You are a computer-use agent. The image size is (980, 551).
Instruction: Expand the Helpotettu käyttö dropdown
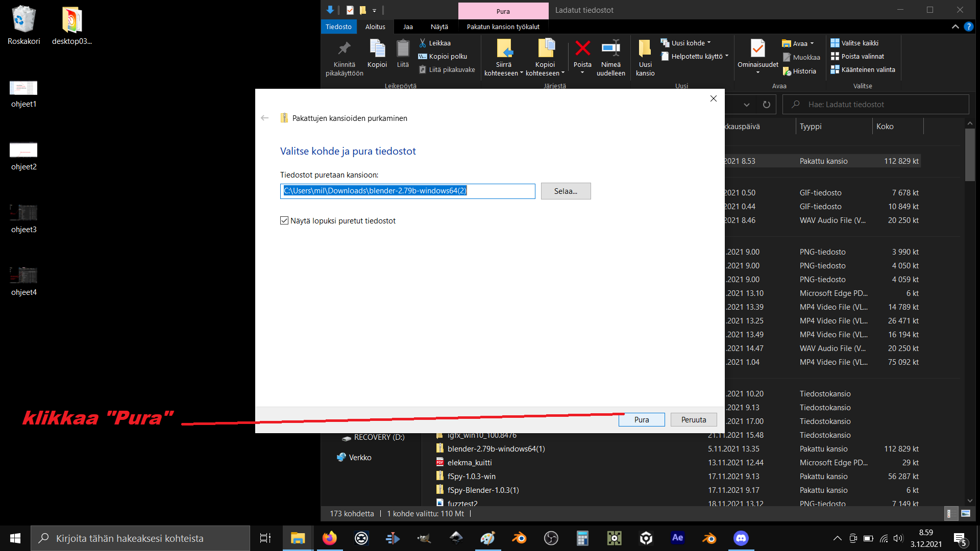(x=727, y=56)
